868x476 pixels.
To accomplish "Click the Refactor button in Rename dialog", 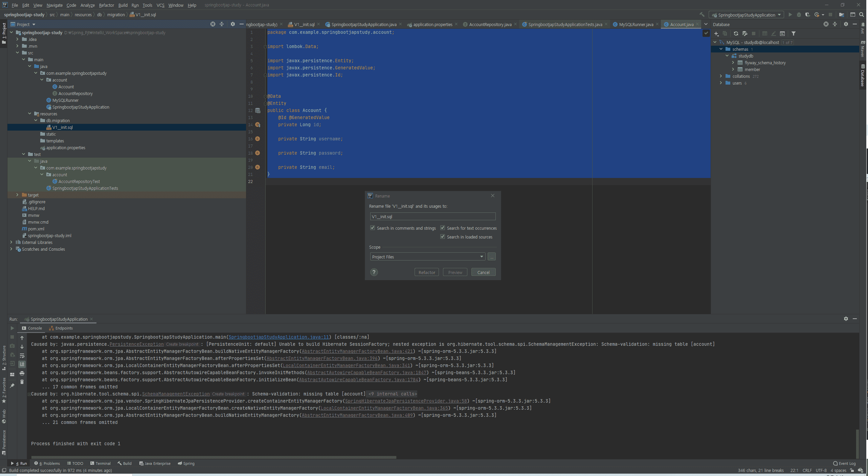I will pos(426,272).
